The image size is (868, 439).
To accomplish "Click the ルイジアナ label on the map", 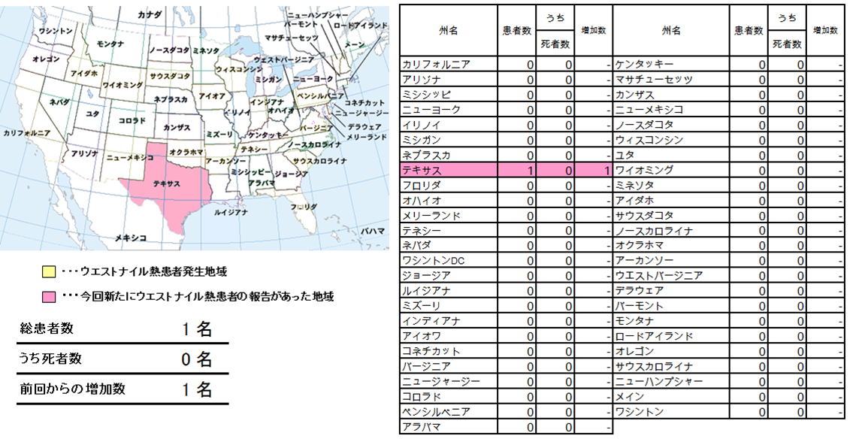I will point(231,212).
